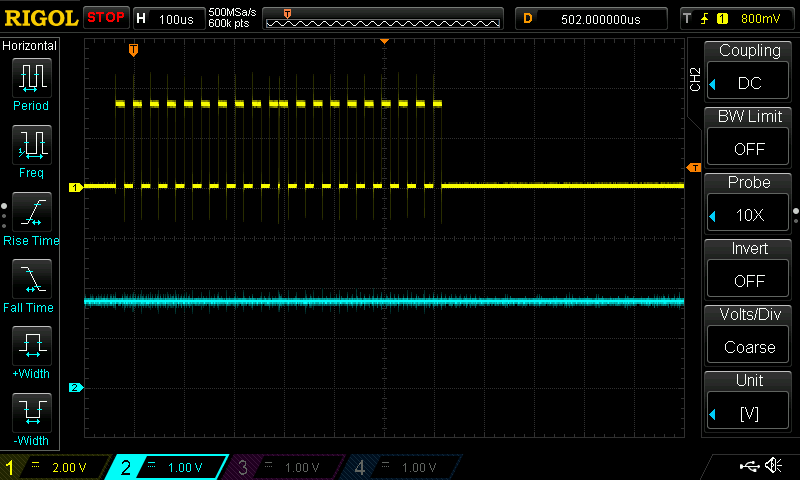Select the Period measurement icon
This screenshot has height=480, width=800.
click(32, 78)
